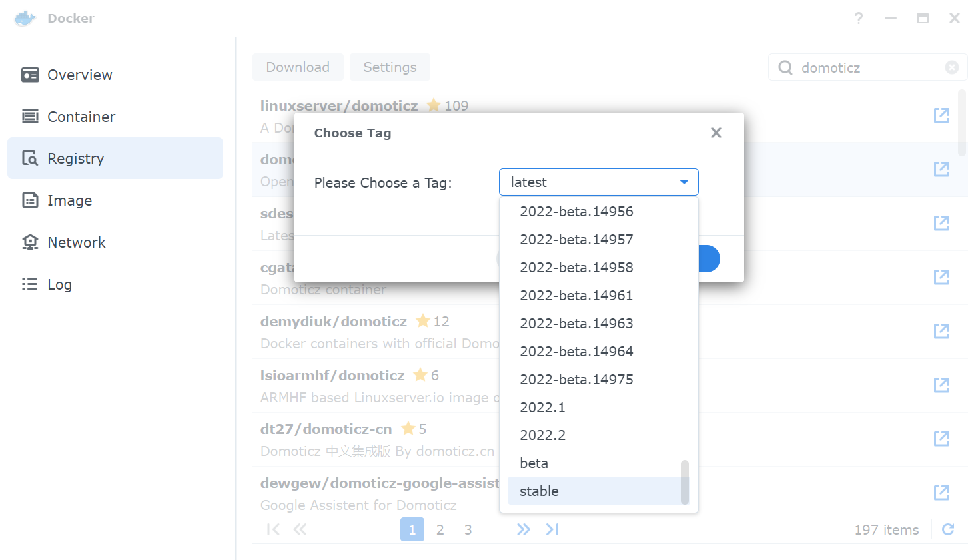Open linuxserver/domoticz external link icon
Image resolution: width=980 pixels, height=560 pixels.
[x=941, y=115]
